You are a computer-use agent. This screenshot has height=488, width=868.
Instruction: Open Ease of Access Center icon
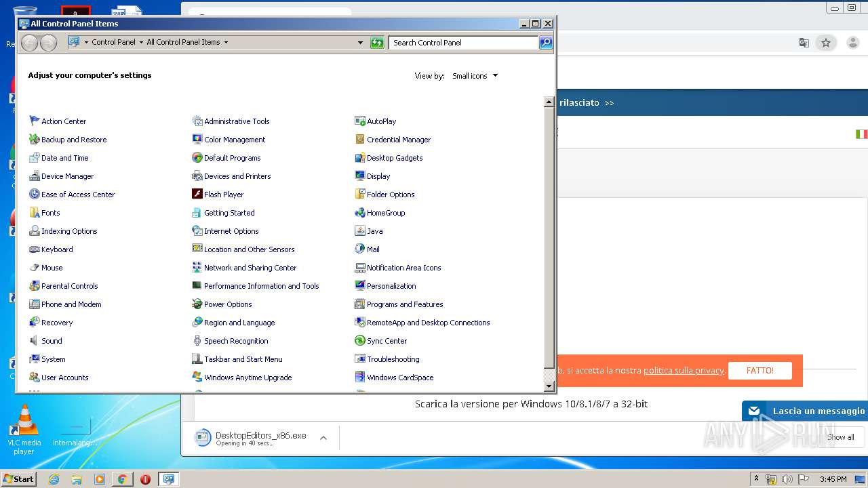(x=35, y=194)
